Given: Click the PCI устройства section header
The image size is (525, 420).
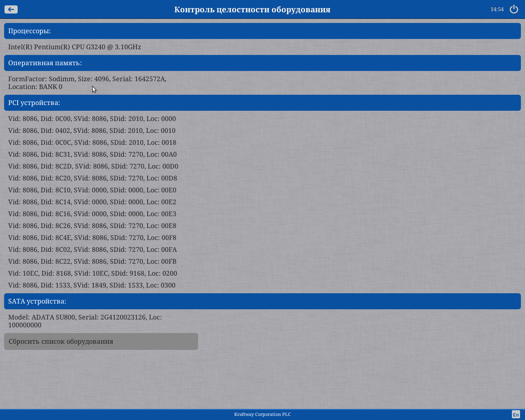Looking at the screenshot, I should (x=262, y=103).
